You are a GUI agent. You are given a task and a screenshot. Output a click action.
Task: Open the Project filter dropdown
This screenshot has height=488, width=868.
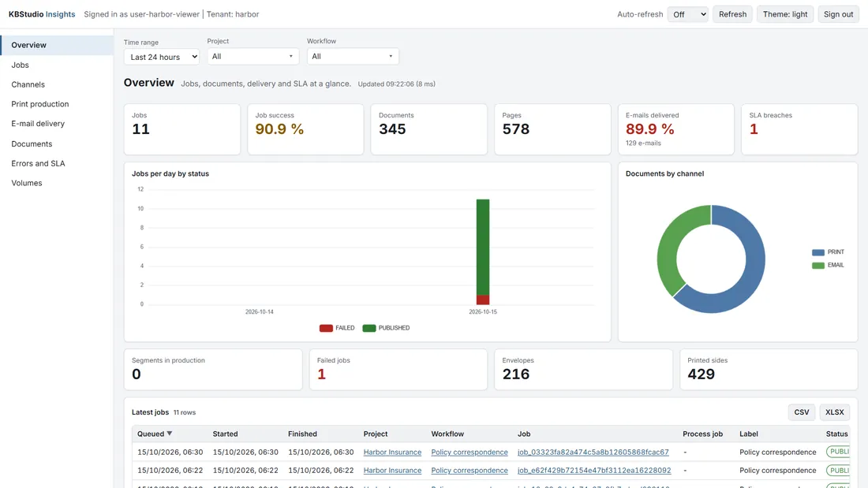[x=253, y=57]
